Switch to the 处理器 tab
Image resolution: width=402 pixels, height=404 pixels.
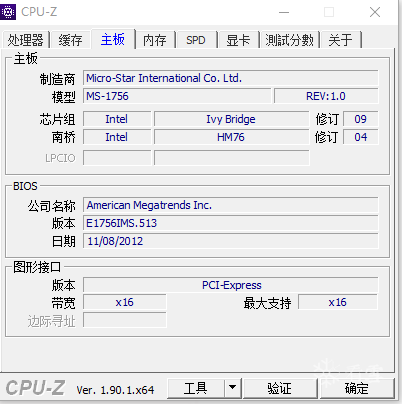[x=26, y=40]
